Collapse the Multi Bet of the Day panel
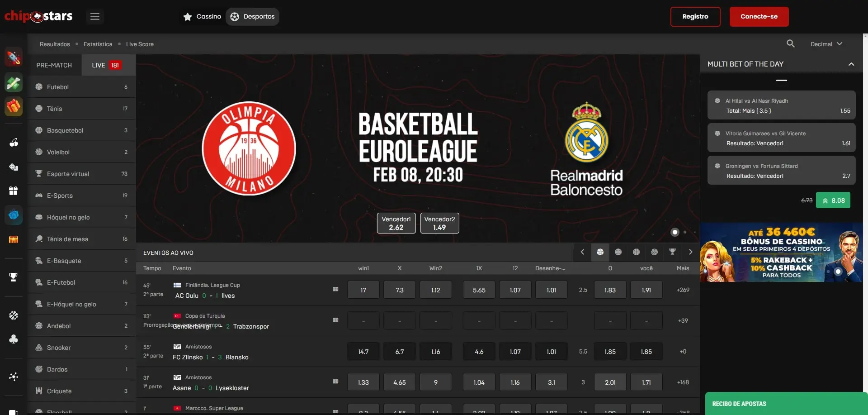 coord(851,64)
